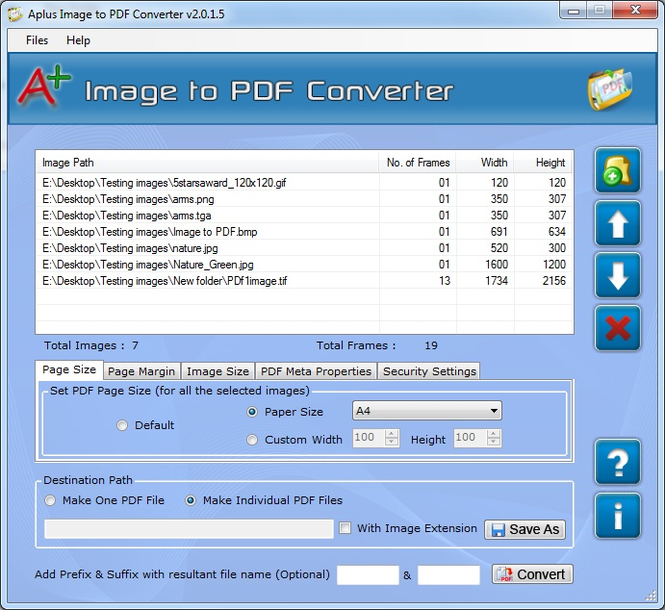
Task: Select the Default page size radio button
Action: click(122, 425)
